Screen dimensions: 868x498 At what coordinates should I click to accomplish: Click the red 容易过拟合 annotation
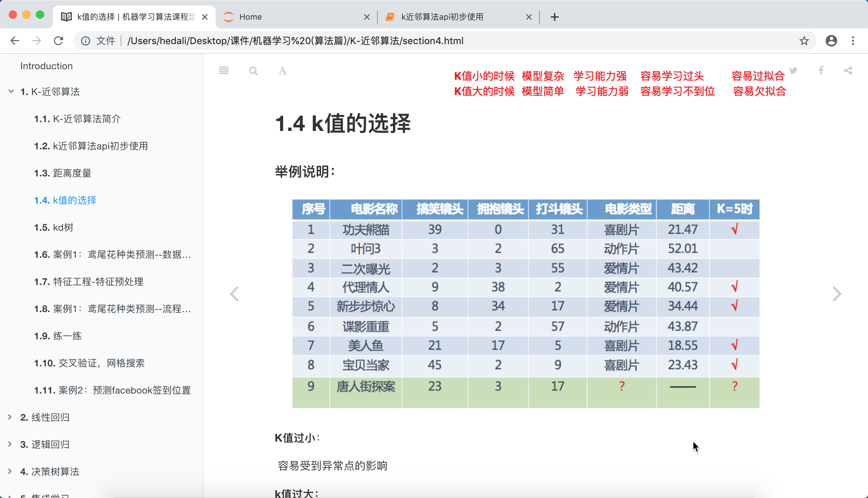tap(758, 76)
